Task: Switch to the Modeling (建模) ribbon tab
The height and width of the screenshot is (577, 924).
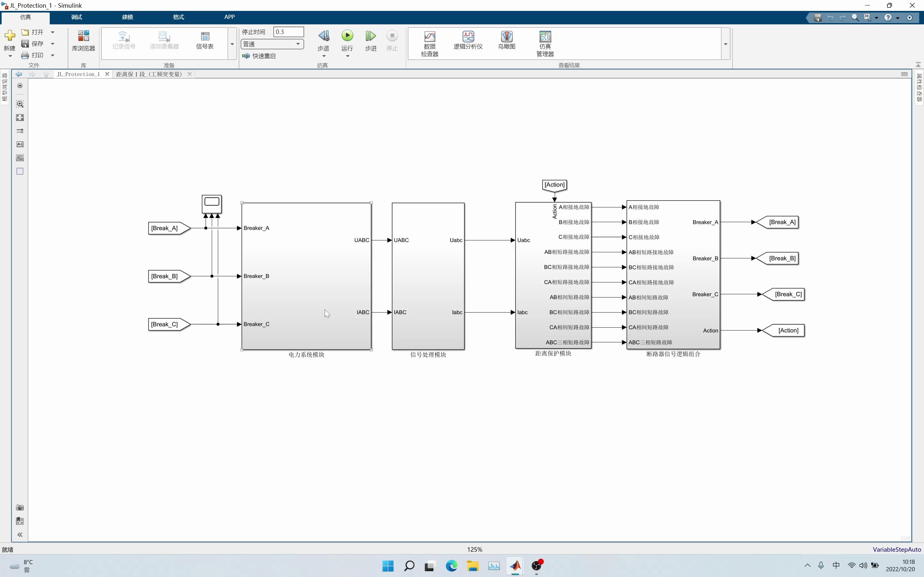Action: click(127, 17)
